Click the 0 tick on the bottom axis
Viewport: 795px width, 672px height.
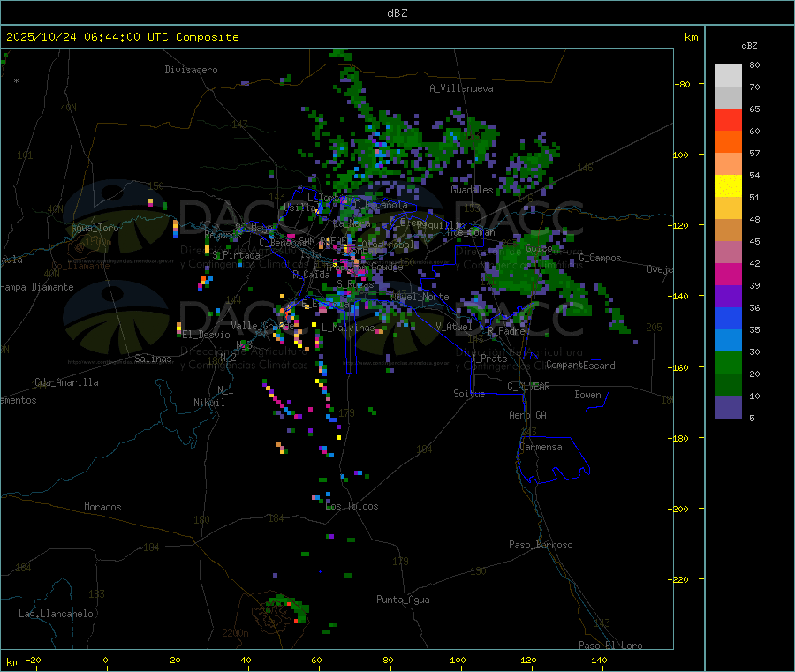pos(105,661)
